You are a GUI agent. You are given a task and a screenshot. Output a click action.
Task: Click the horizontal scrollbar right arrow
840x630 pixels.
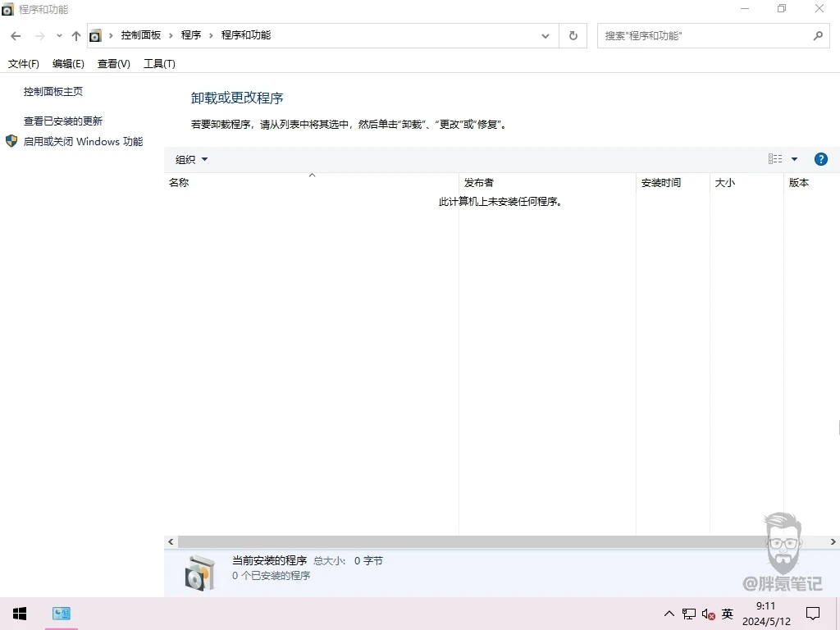(x=833, y=542)
